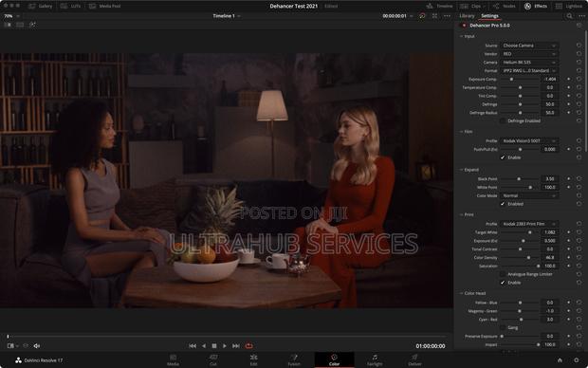Viewport: 588px width, 368px height.
Task: Open the Print Profile Kodak 2383 dropdown
Action: 529,224
